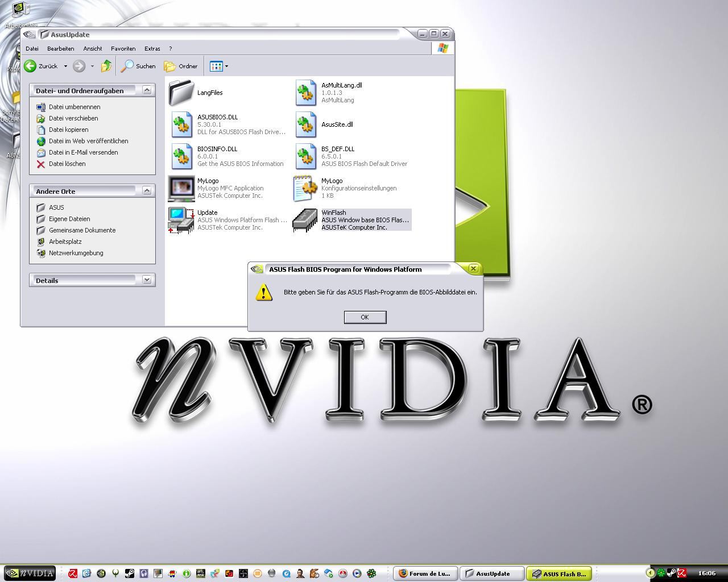Image resolution: width=728 pixels, height=582 pixels.
Task: Go up one folder level
Action: point(106,66)
